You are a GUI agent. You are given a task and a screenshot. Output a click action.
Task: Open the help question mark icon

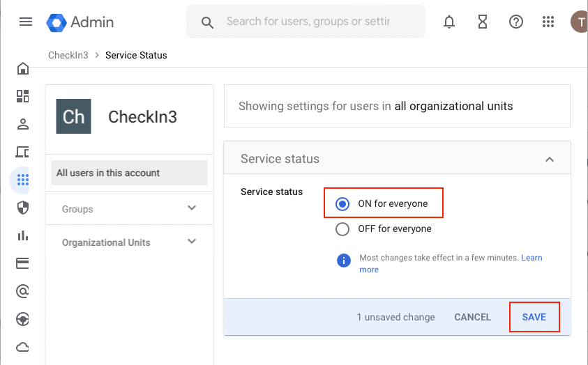516,22
